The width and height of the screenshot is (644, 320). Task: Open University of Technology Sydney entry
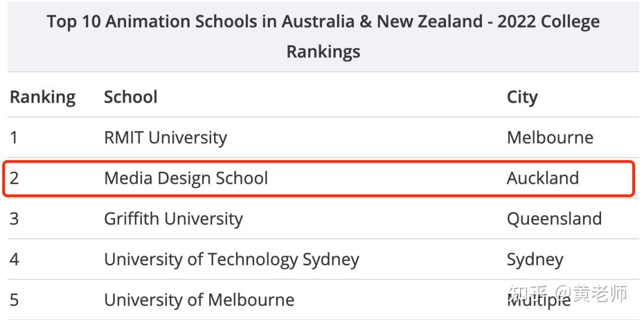(231, 260)
